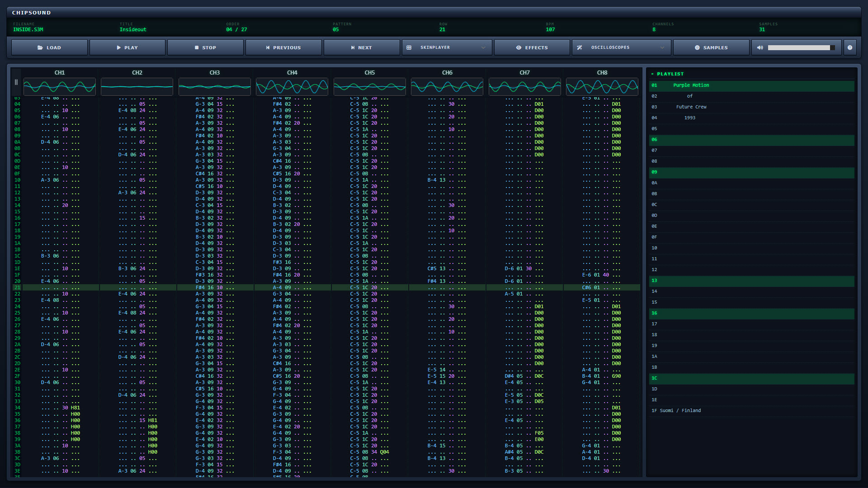
Task: Click the disc icon on the Samples button
Action: tap(697, 47)
